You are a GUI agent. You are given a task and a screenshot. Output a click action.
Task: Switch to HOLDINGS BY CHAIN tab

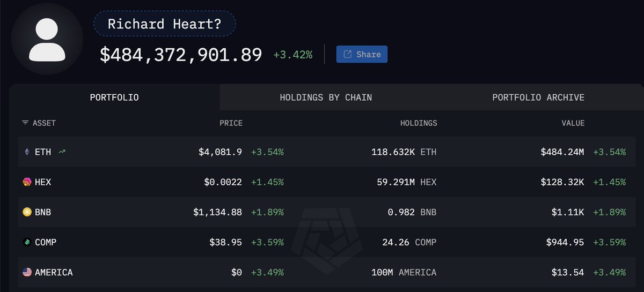326,98
